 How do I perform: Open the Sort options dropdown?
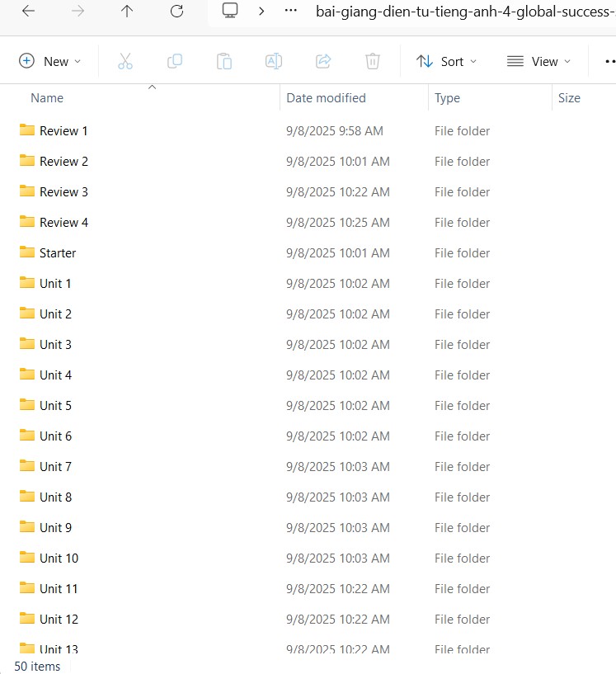[446, 61]
